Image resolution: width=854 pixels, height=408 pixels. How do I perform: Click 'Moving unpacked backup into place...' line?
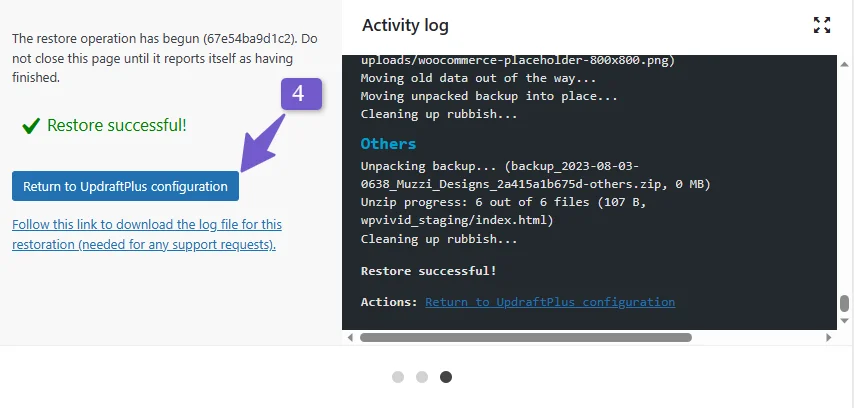[x=489, y=96]
